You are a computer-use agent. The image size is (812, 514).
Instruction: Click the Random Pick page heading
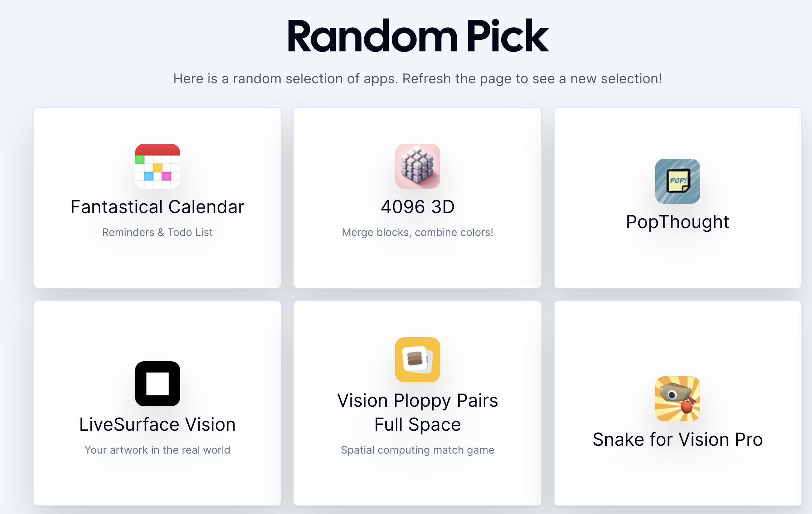click(417, 37)
